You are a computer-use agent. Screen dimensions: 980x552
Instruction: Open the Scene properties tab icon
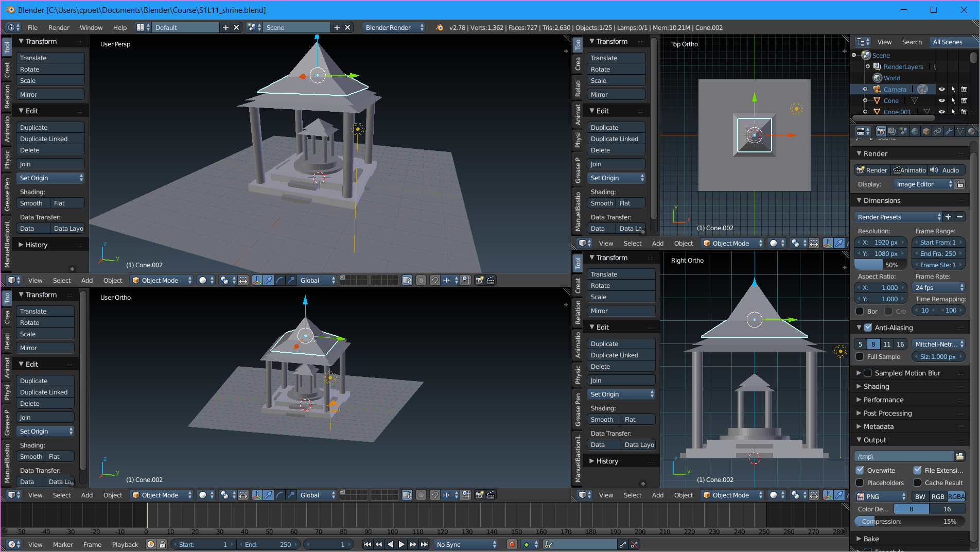[x=903, y=131]
